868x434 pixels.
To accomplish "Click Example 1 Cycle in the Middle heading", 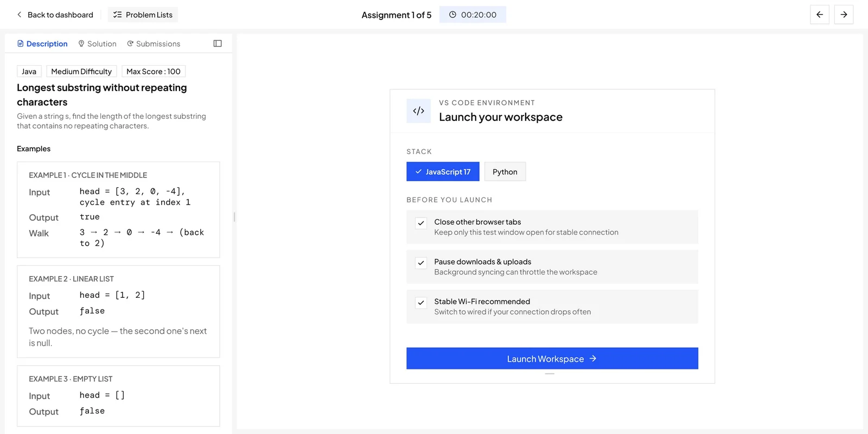I will coord(88,175).
